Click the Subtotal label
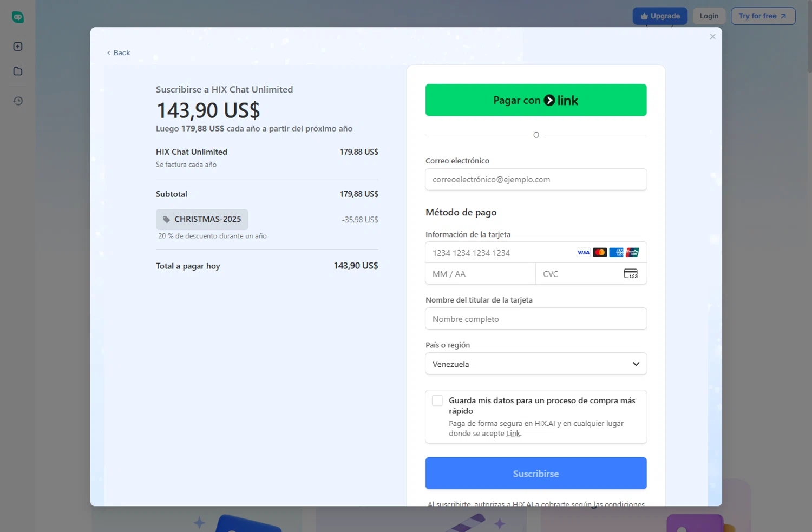Image resolution: width=812 pixels, height=532 pixels. pos(172,194)
